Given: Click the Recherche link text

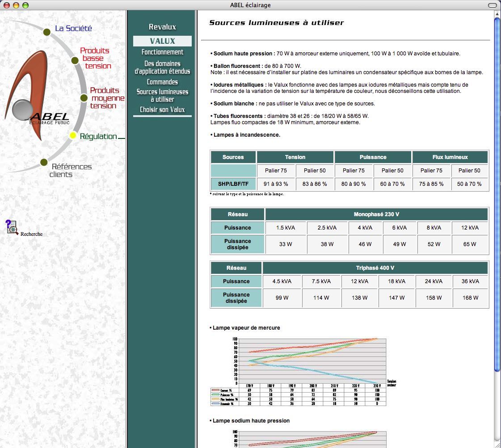Looking at the screenshot, I should pos(31,234).
